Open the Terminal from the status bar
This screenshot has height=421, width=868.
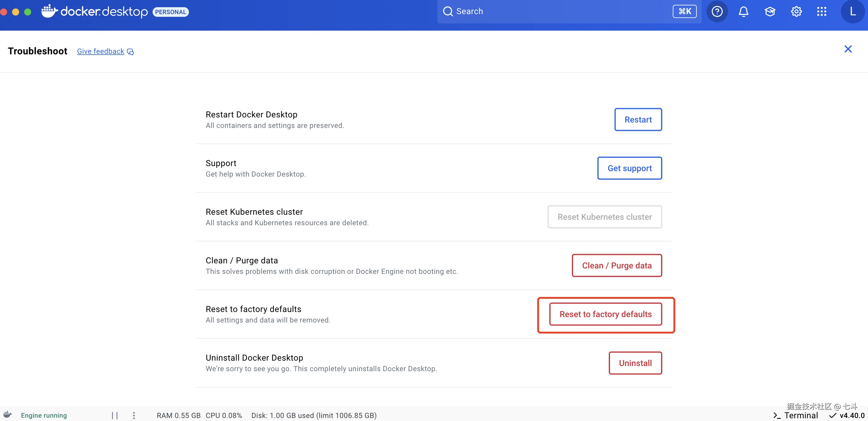(795, 415)
